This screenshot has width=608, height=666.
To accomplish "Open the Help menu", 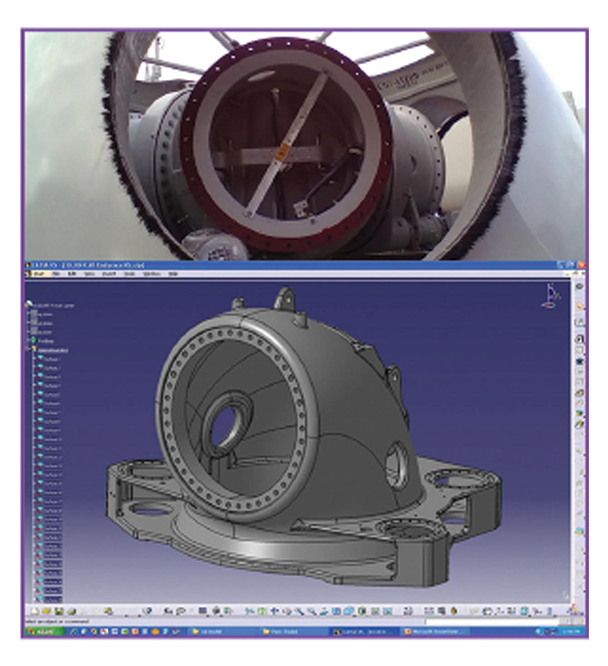I will click(x=173, y=274).
